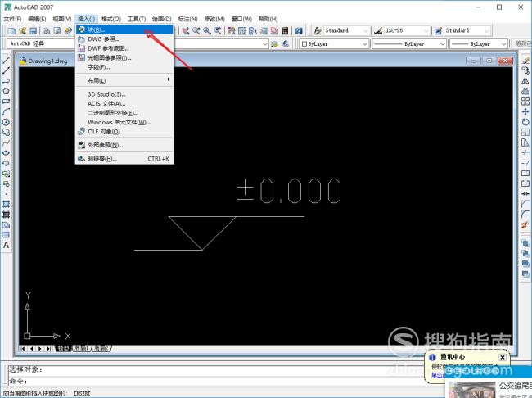The height and width of the screenshot is (398, 532).
Task: Expand the layer list dropdown arrow
Action: click(265, 44)
